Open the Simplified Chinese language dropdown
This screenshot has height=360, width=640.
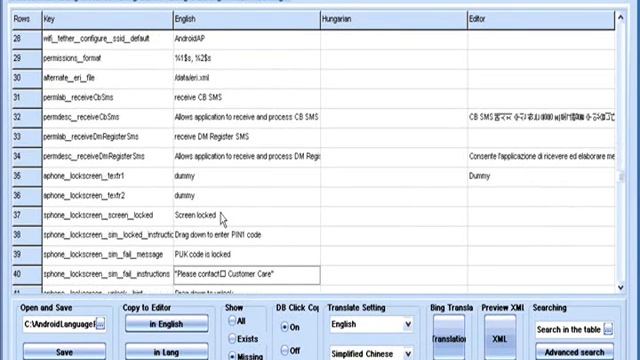407,353
